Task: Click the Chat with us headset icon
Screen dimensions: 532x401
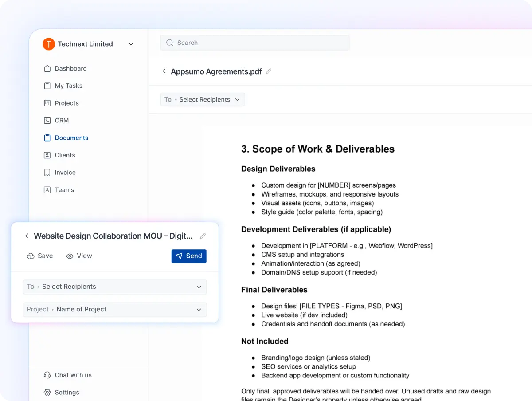Action: coord(47,375)
